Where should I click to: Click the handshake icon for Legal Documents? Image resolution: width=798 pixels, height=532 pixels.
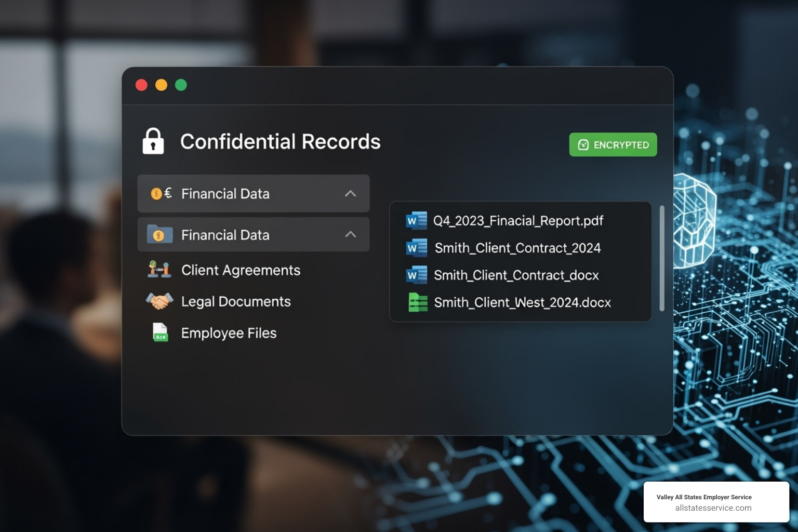[159, 301]
